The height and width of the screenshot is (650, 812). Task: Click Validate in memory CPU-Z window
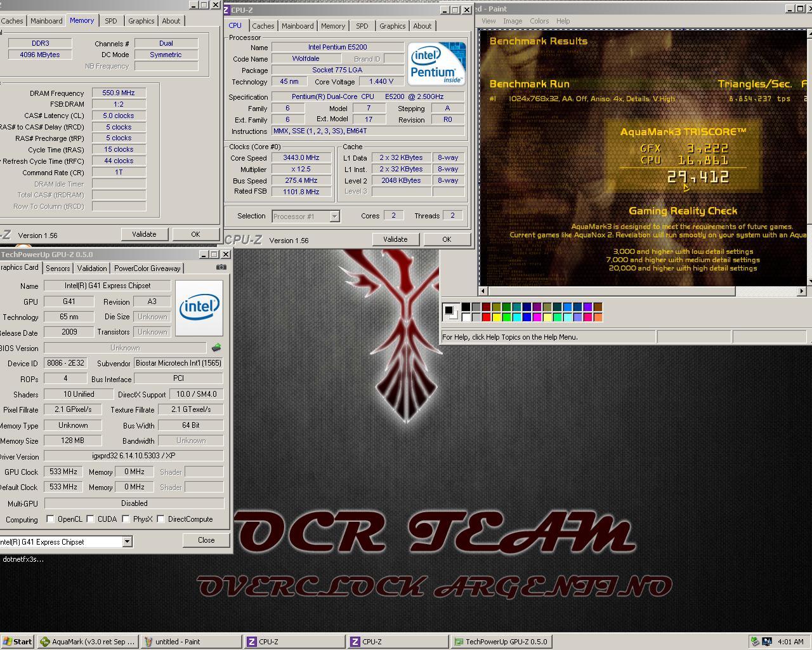(144, 234)
